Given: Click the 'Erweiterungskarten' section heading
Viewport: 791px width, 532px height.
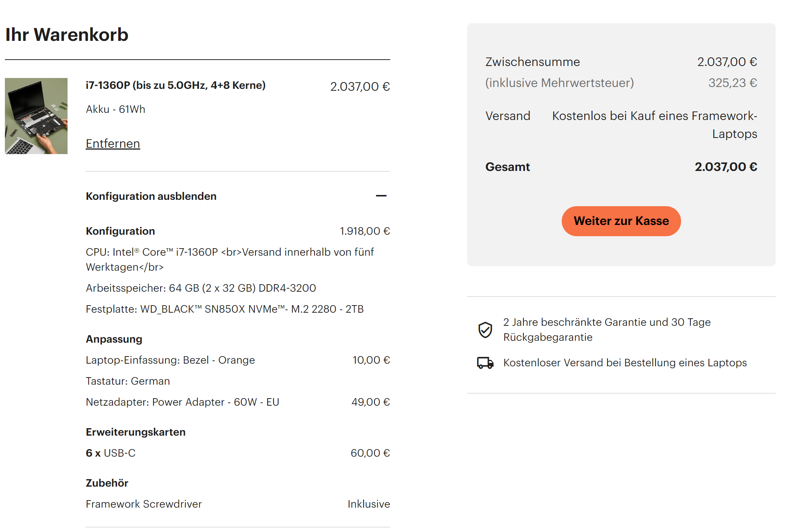Looking at the screenshot, I should [135, 432].
